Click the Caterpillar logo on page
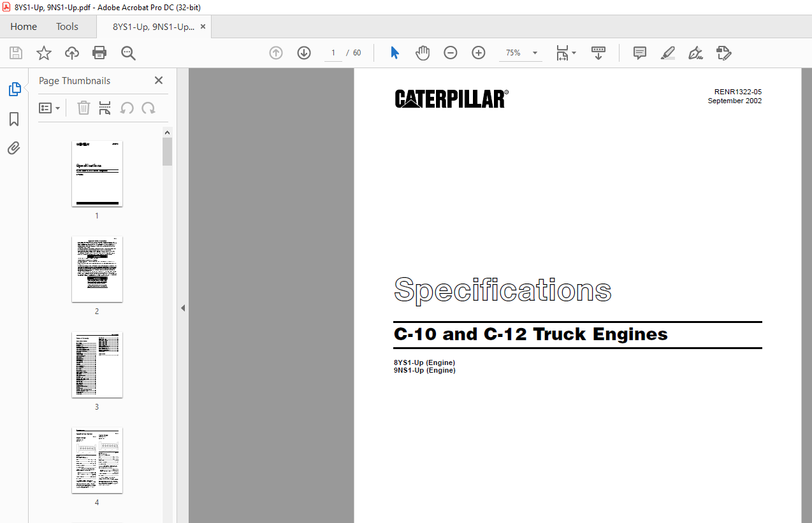The width and height of the screenshot is (812, 523). point(452,99)
